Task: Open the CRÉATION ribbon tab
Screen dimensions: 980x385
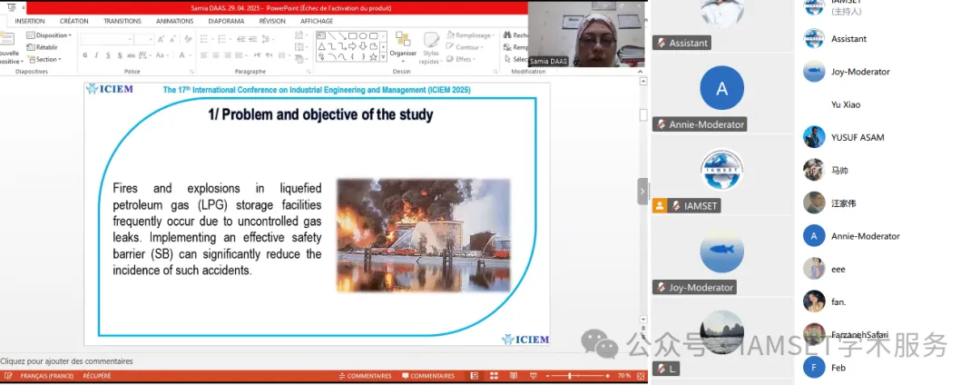Action: (73, 21)
